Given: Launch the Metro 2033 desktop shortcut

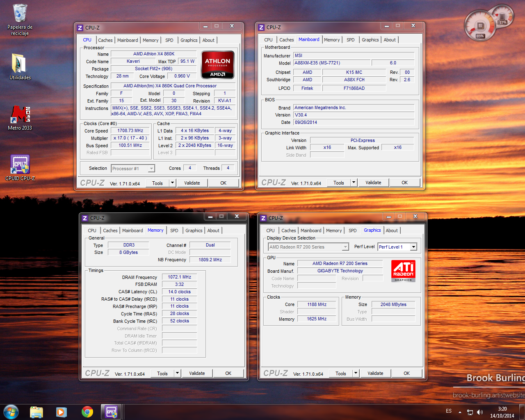Looking at the screenshot, I should pyautogui.click(x=20, y=118).
